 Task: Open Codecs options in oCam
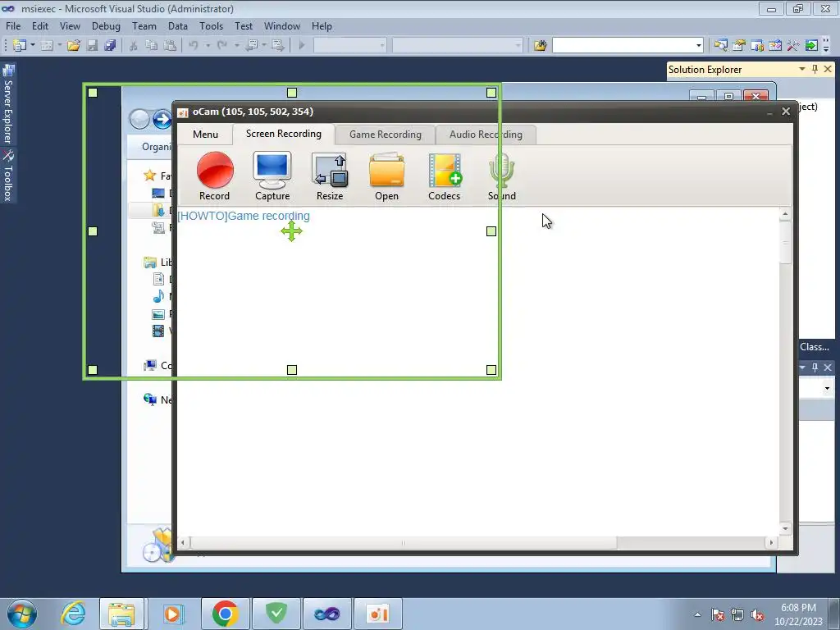(x=444, y=176)
